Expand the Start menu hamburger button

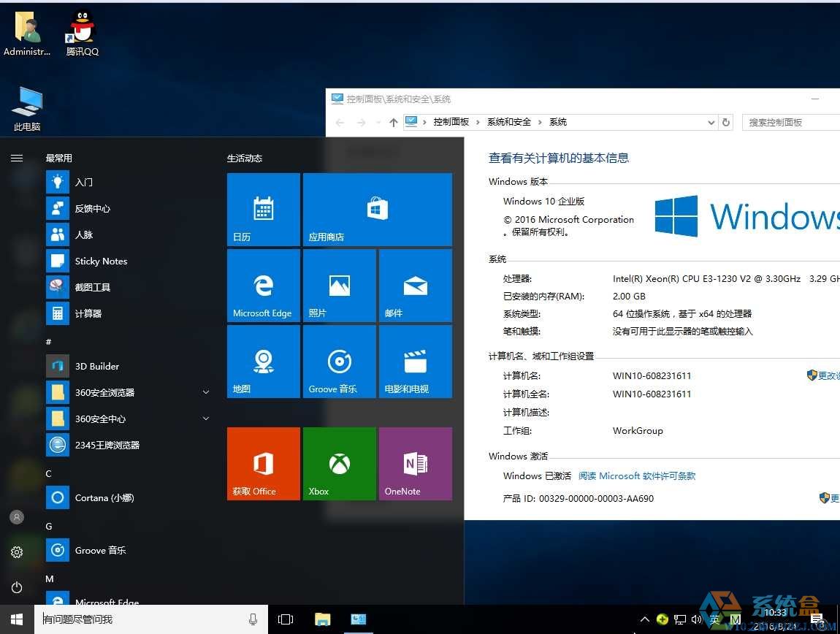click(x=17, y=158)
